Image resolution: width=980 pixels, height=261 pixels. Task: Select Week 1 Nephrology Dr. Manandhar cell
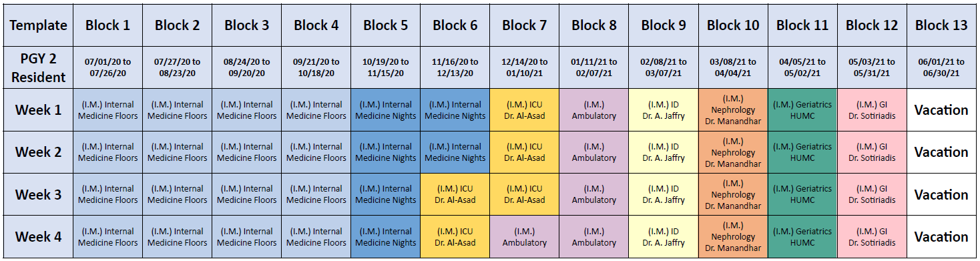click(733, 110)
